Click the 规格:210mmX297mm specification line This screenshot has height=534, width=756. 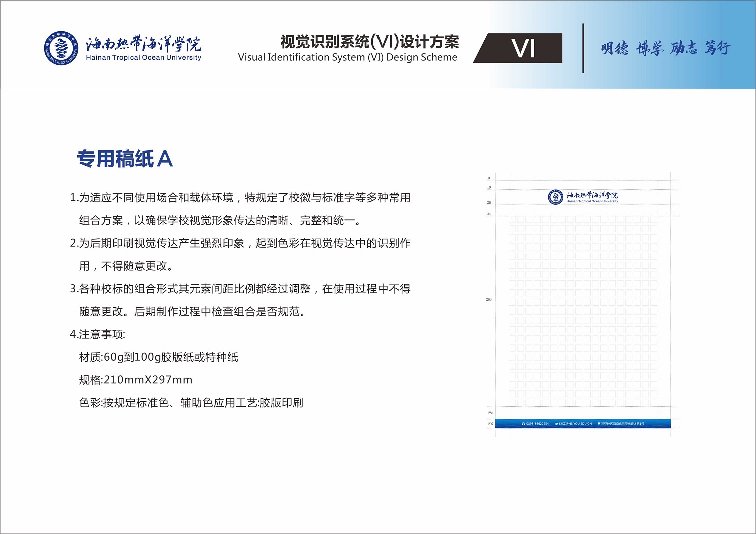136,380
